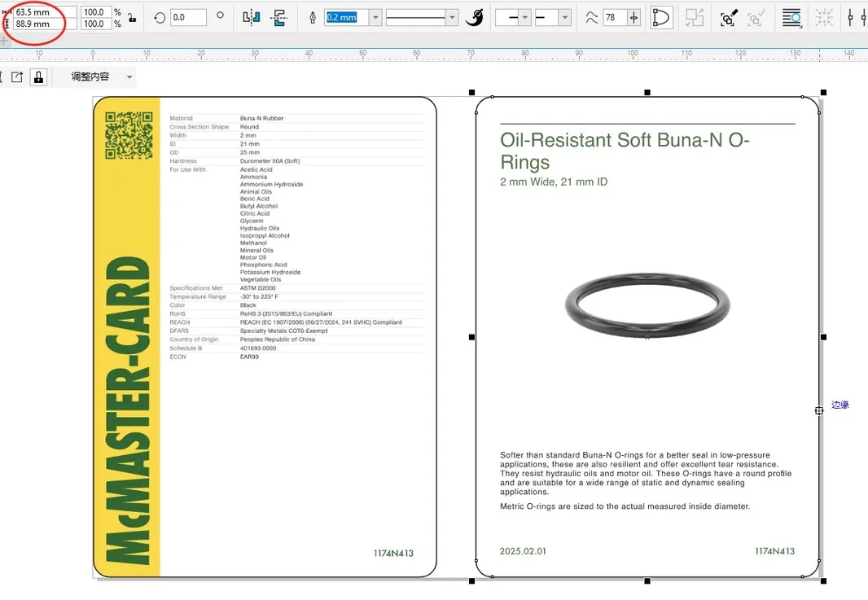Click the Specialty Metals COTS-Exempt text
Image resolution: width=868 pixels, height=600 pixels.
[x=283, y=331]
